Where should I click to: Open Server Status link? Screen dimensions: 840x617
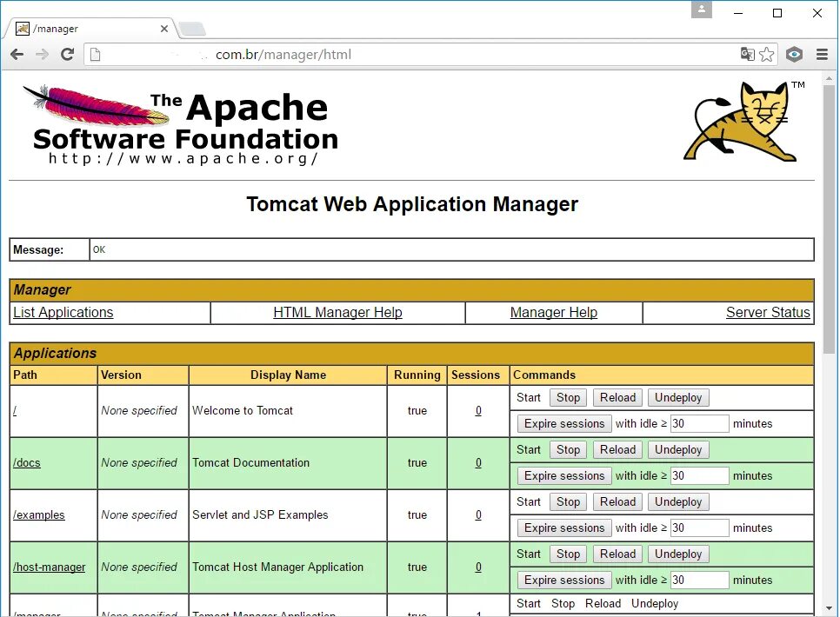coord(768,312)
